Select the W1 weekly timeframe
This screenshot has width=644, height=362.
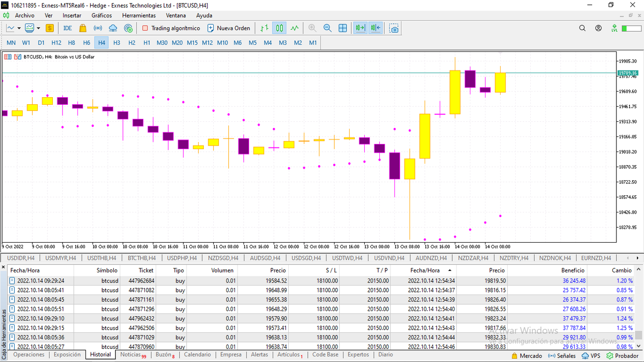[26, 43]
